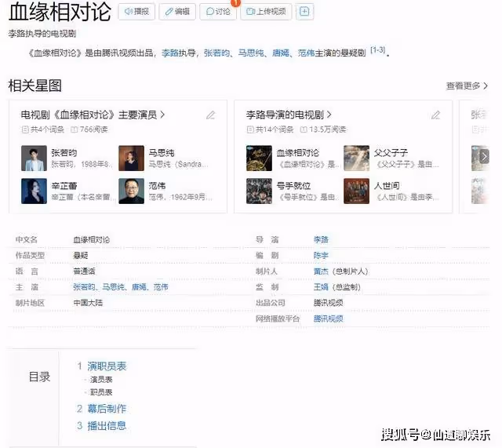Expand the 李路导演的电视剧 card heading
The width and height of the screenshot is (502, 448).
(289, 115)
